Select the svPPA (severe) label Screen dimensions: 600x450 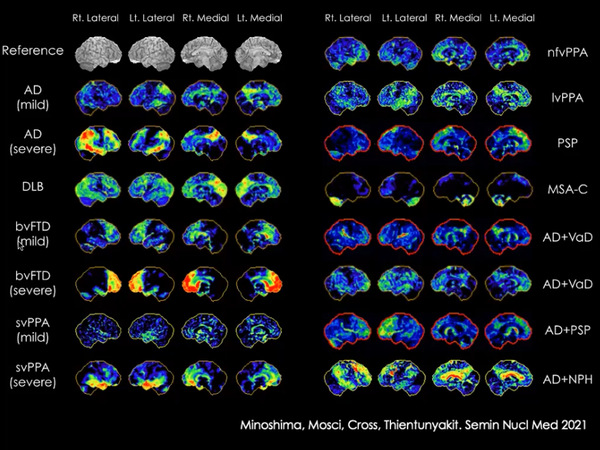pyautogui.click(x=33, y=375)
